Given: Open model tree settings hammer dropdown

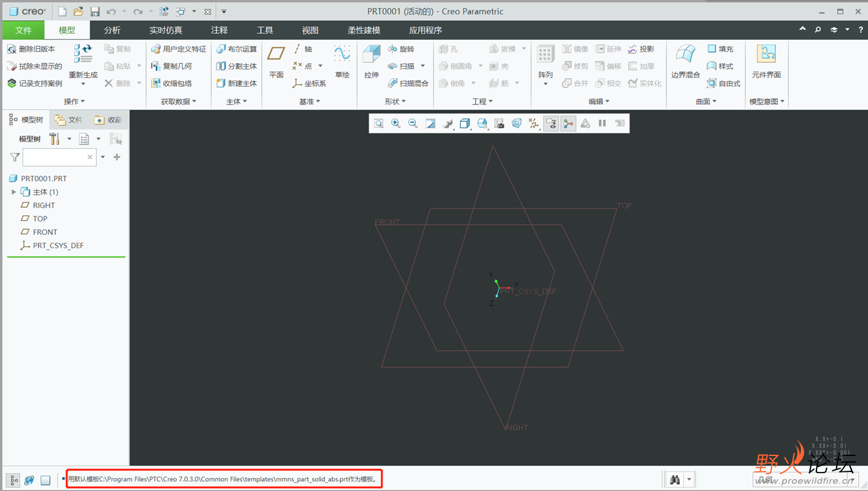Looking at the screenshot, I should 69,139.
